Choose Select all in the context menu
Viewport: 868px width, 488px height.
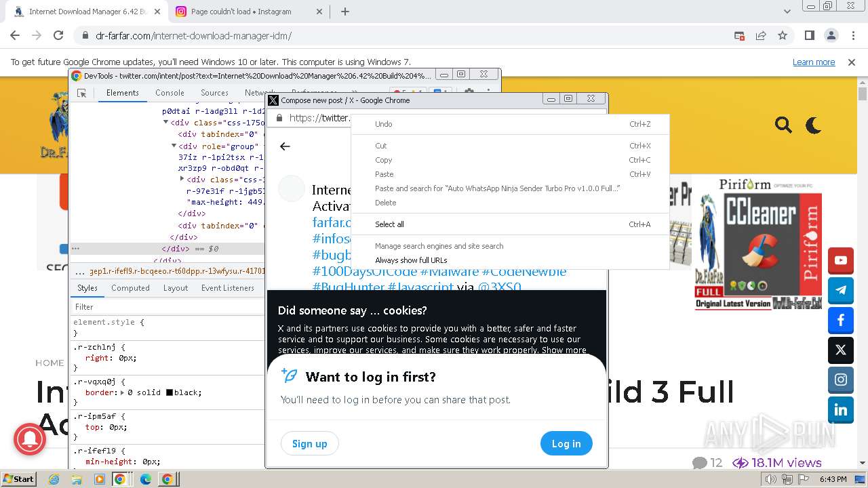pos(510,224)
